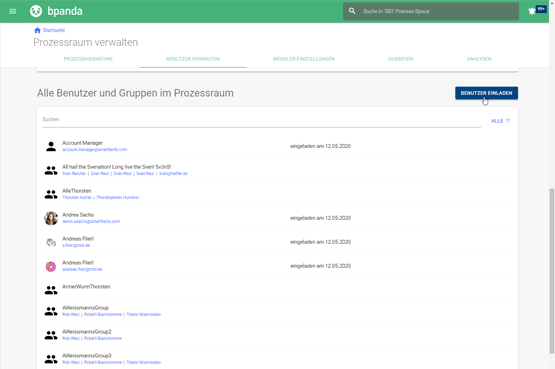Click the AlleThorsten group icon
Screen dimensions: 555x369
(51, 194)
